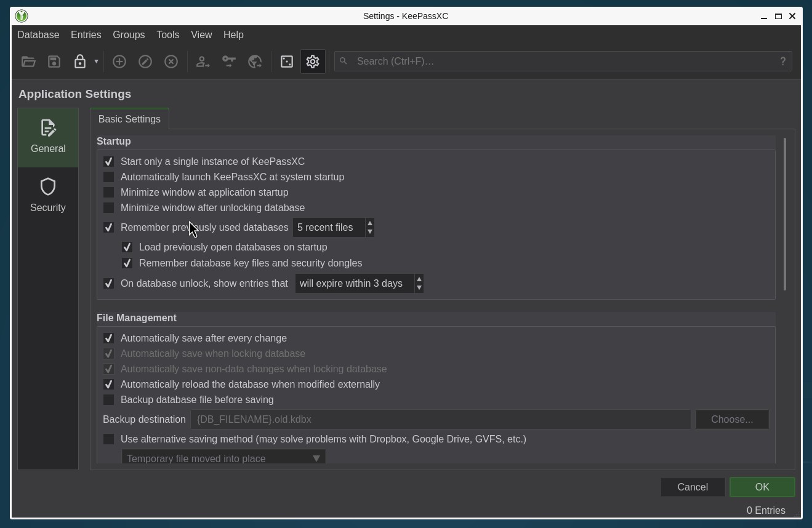Minimize the KeePassXC window
812x528 pixels.
764,16
